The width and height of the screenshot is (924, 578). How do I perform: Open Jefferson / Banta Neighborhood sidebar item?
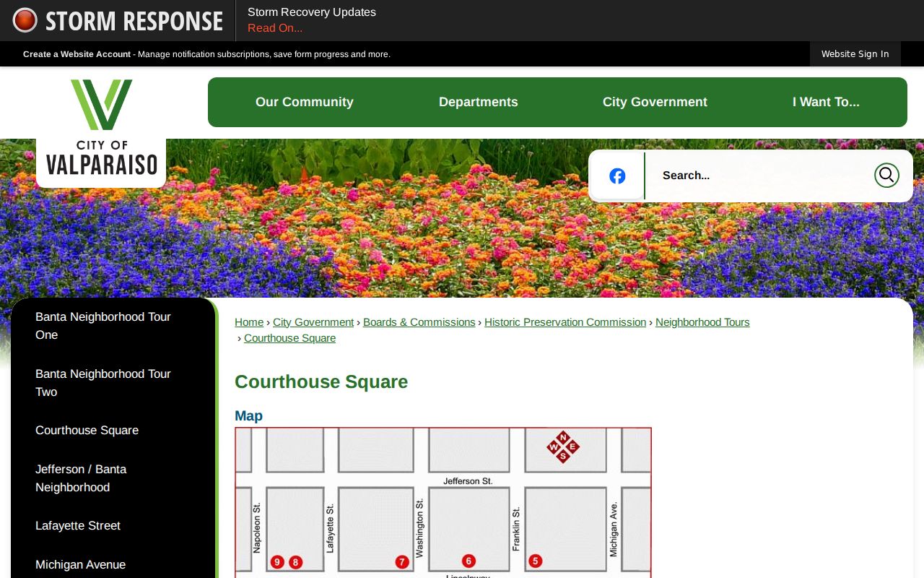(113, 478)
